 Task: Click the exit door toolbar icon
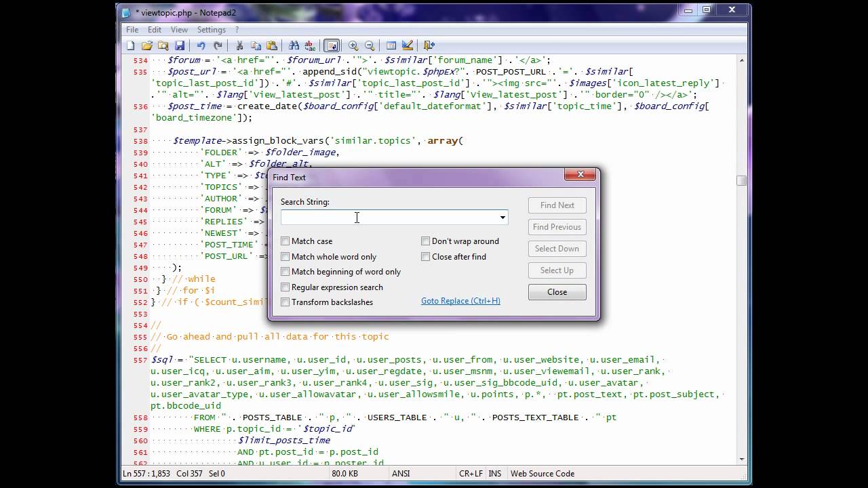click(x=429, y=45)
